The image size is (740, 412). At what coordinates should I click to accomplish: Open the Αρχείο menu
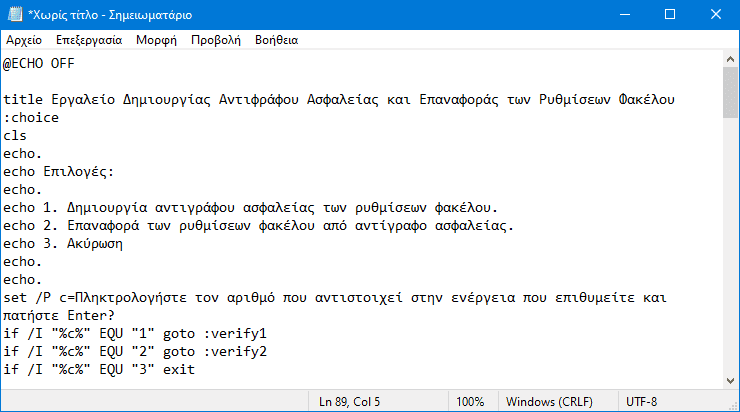pyautogui.click(x=24, y=40)
